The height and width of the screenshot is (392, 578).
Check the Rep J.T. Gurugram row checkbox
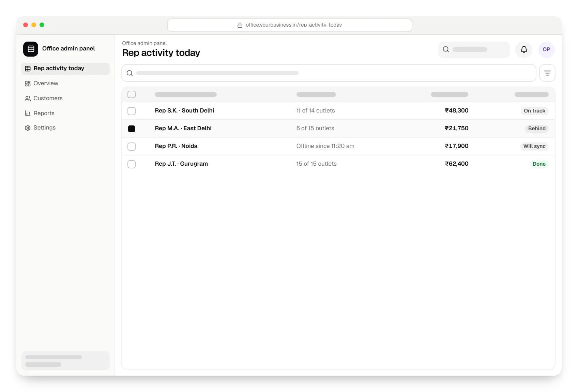coord(132,164)
